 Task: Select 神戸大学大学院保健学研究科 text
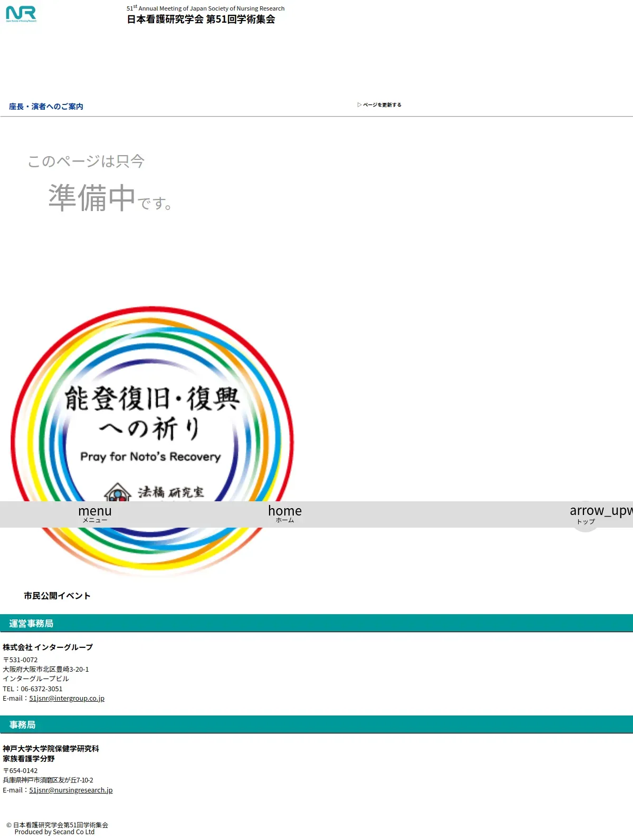tap(51, 749)
